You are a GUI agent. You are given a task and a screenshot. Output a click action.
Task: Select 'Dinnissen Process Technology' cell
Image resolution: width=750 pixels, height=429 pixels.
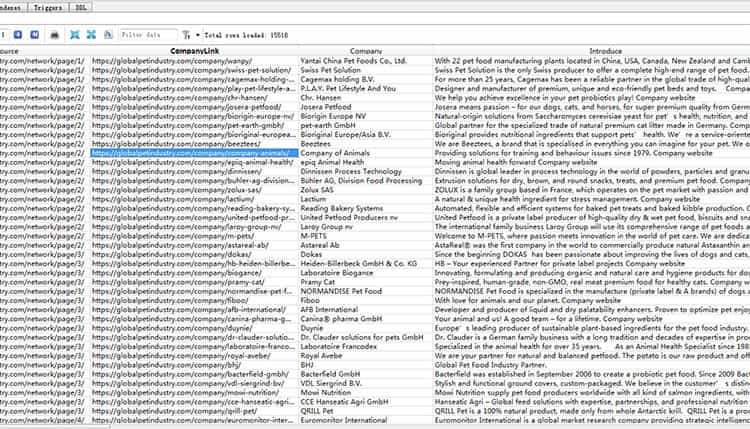(366, 171)
